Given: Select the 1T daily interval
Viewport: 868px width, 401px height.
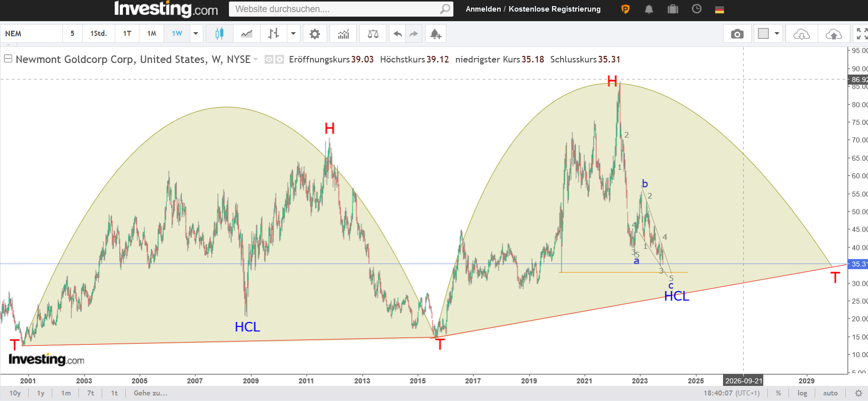Looking at the screenshot, I should click(127, 34).
